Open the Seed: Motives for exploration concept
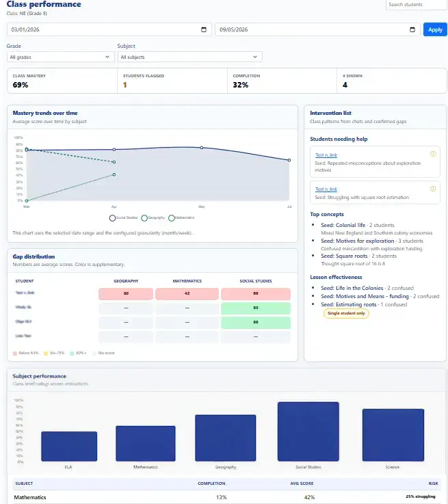 (357, 241)
